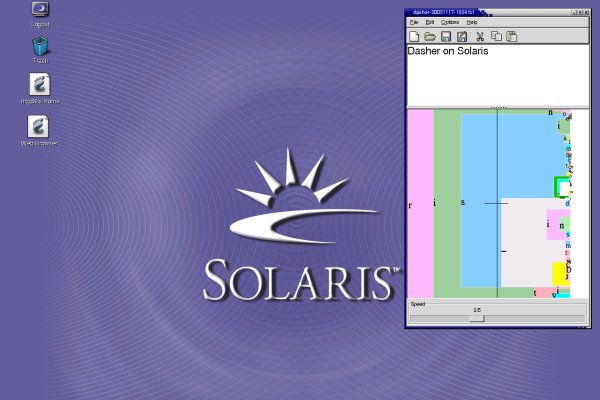Click the Save As toolbar icon
600x400 pixels.
(x=462, y=37)
